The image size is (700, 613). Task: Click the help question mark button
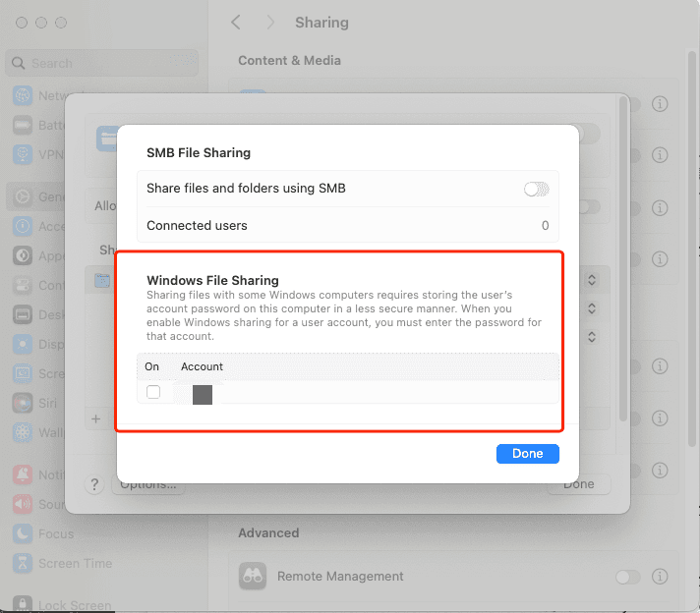click(x=94, y=484)
